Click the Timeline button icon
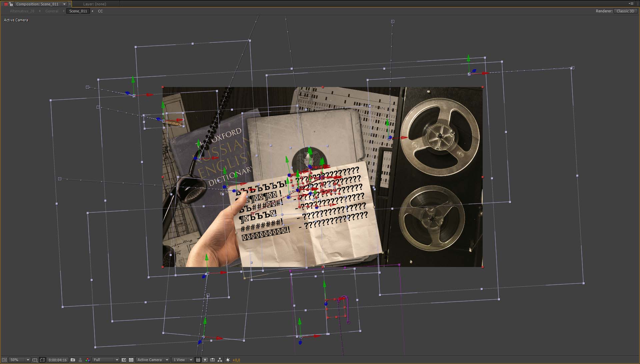Screen dimensions: 640x364 (x=213, y=360)
